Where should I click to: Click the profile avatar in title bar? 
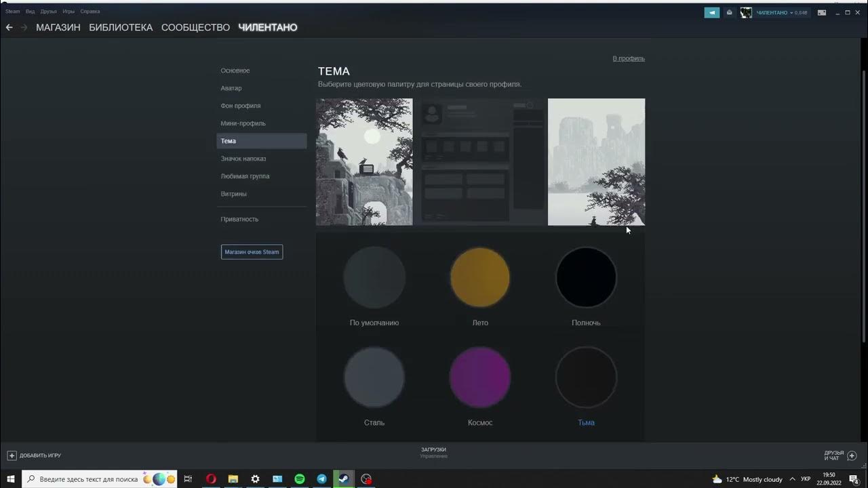point(746,12)
